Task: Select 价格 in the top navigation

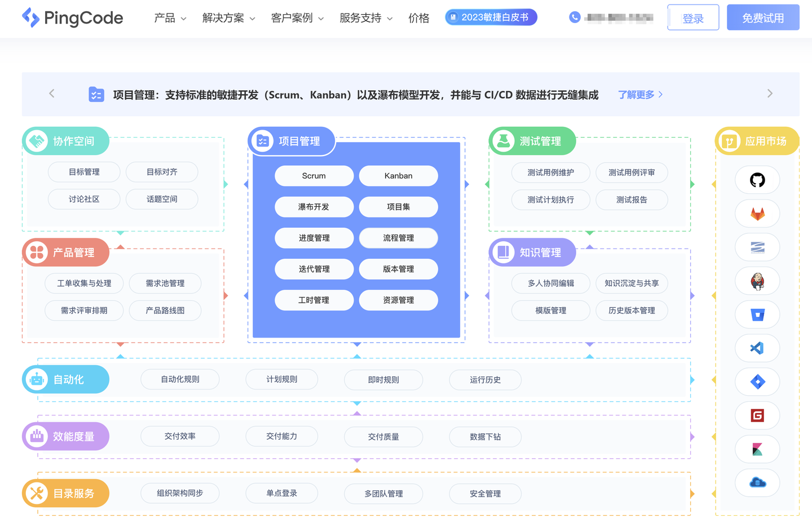Action: click(419, 17)
